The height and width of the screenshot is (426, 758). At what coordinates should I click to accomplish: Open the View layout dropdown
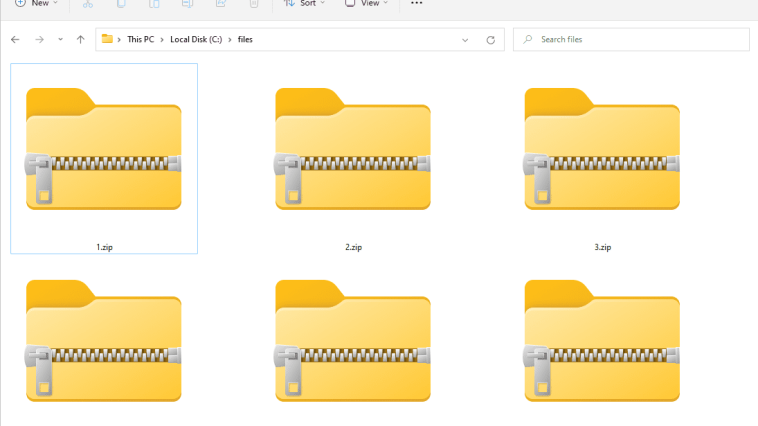(366, 3)
